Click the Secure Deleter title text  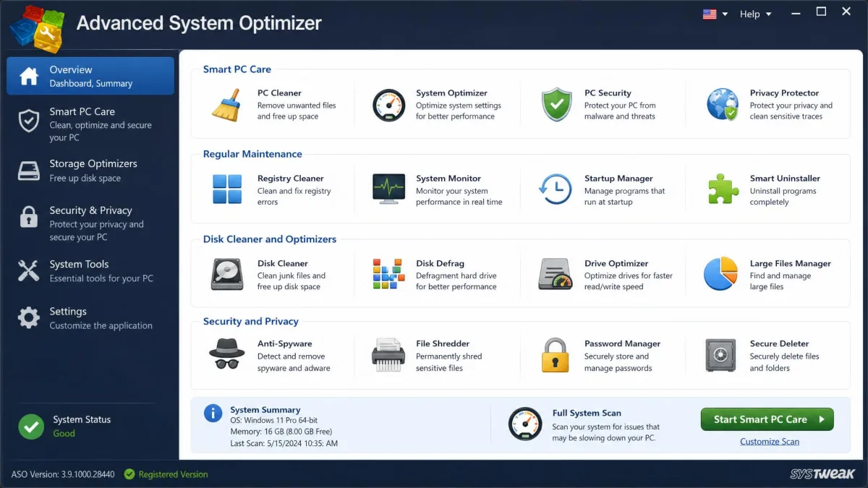[779, 343]
